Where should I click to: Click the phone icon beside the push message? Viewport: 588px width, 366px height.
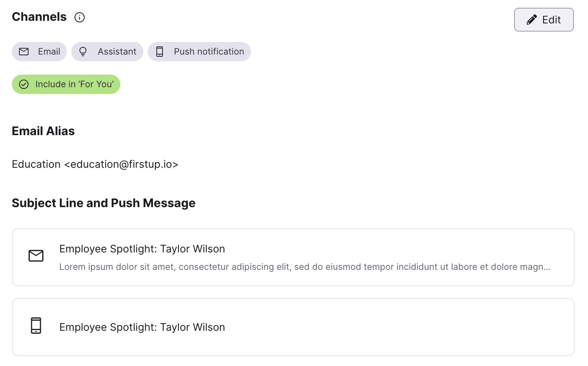point(36,326)
